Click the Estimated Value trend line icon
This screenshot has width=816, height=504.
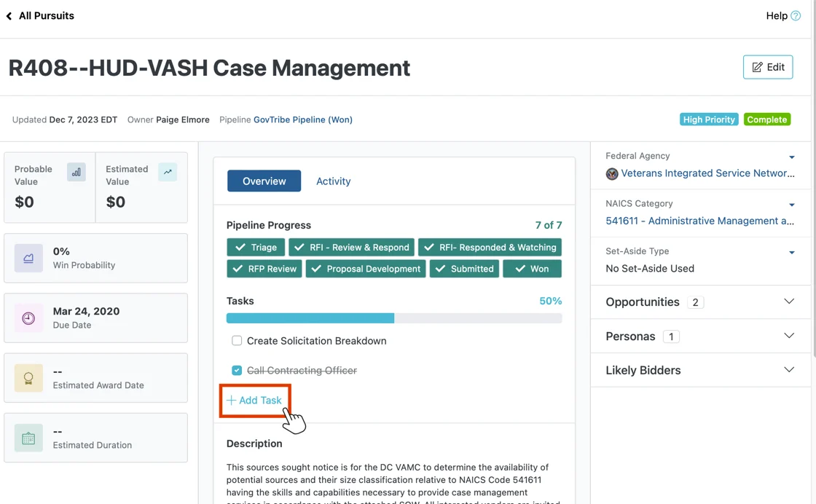[x=168, y=172]
